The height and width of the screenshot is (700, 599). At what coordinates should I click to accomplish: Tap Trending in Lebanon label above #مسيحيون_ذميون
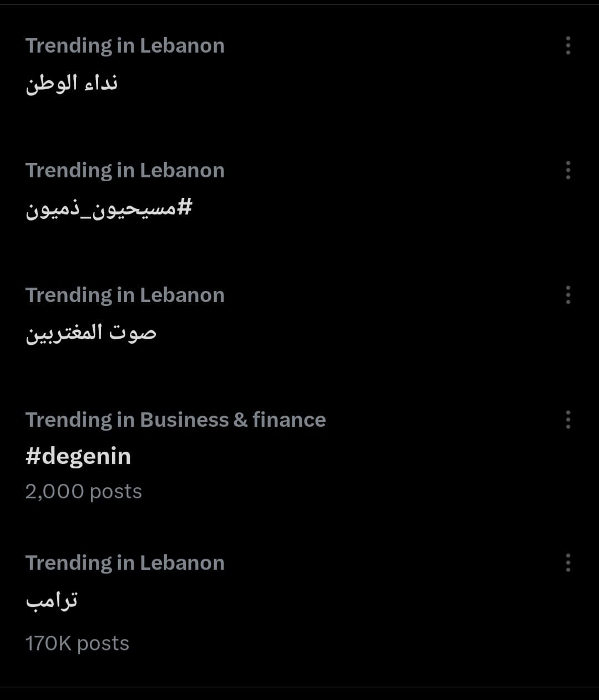(125, 170)
